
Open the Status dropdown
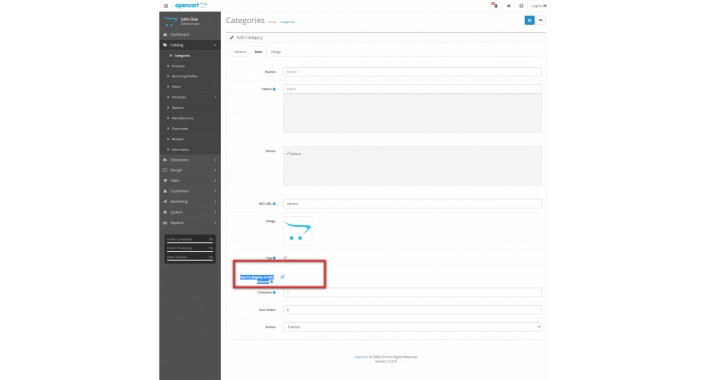pyautogui.click(x=412, y=327)
